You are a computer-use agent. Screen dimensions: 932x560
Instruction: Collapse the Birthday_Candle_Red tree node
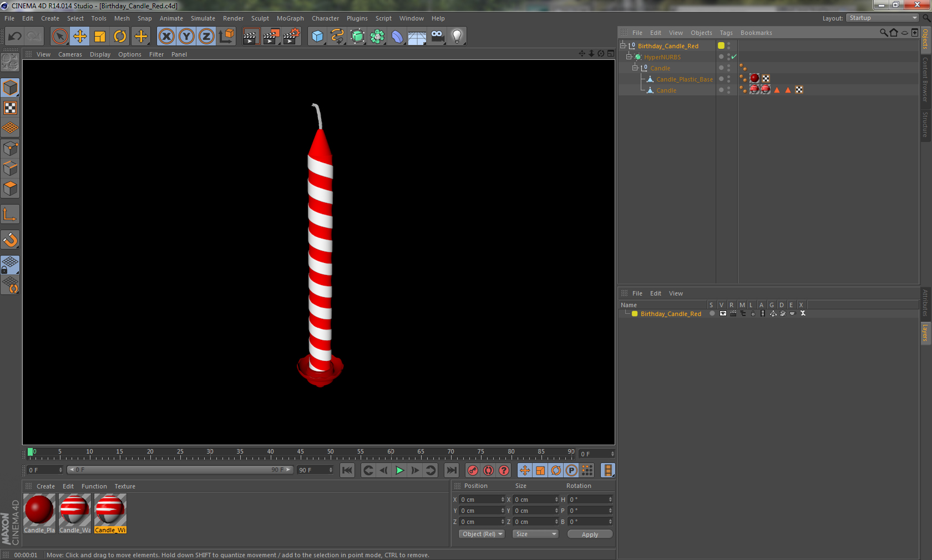pos(623,45)
